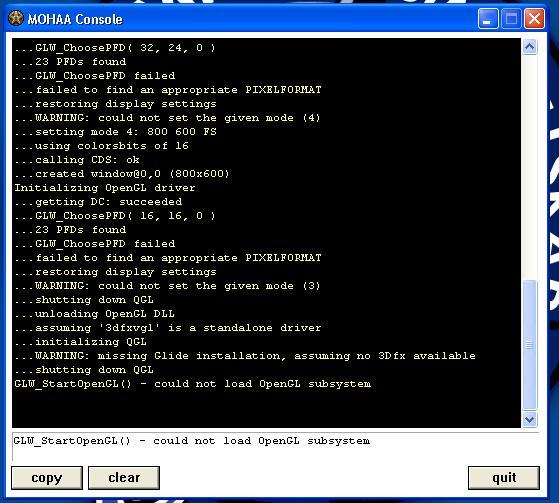Screen dimensions: 559x503
Task: Clear the console log
Action: tap(124, 478)
